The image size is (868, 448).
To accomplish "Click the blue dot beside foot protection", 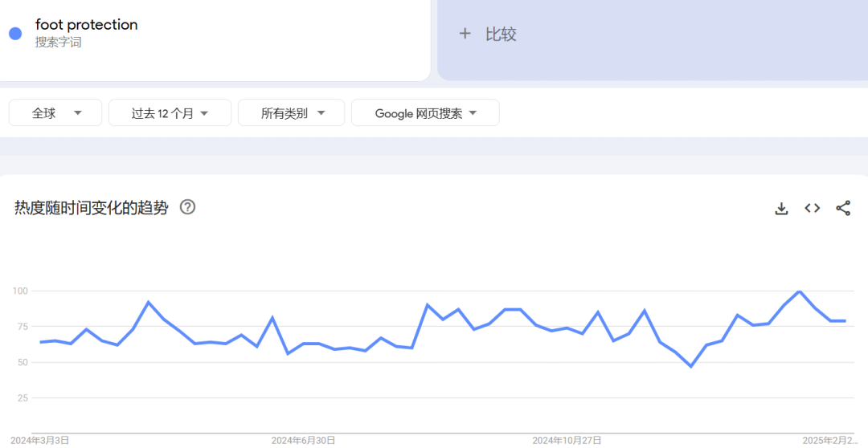I will [x=15, y=33].
